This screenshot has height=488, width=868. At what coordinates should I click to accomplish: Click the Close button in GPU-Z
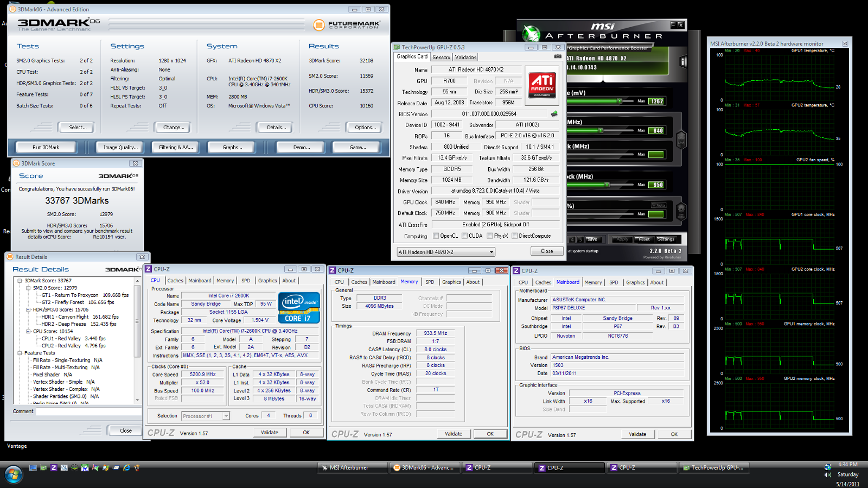coord(547,251)
